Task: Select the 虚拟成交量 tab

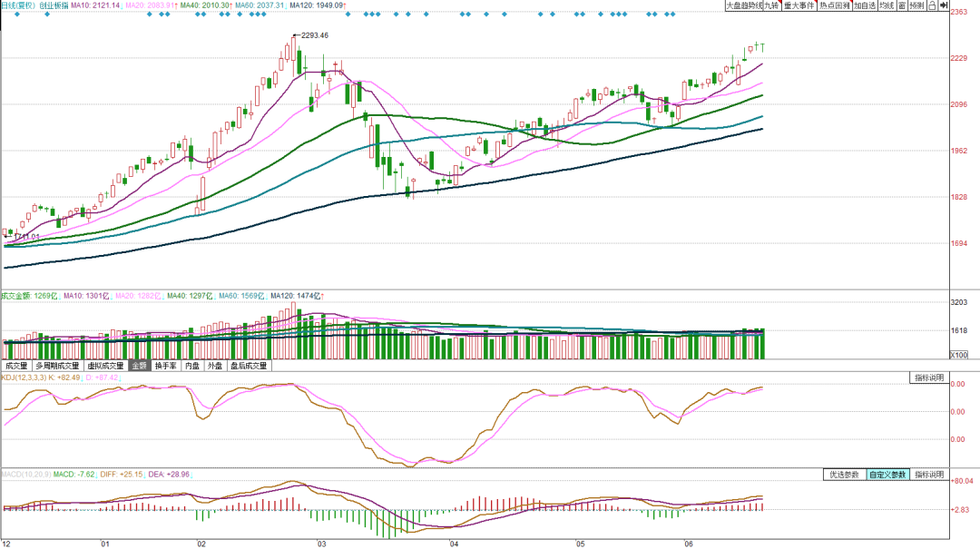Action: coord(105,366)
